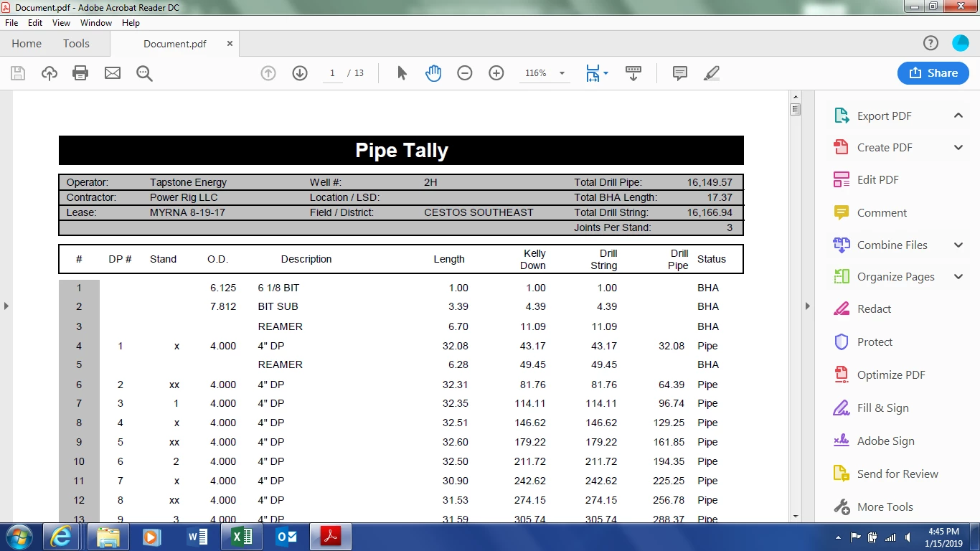Open the find text magnifier icon
980x551 pixels.
pos(144,73)
